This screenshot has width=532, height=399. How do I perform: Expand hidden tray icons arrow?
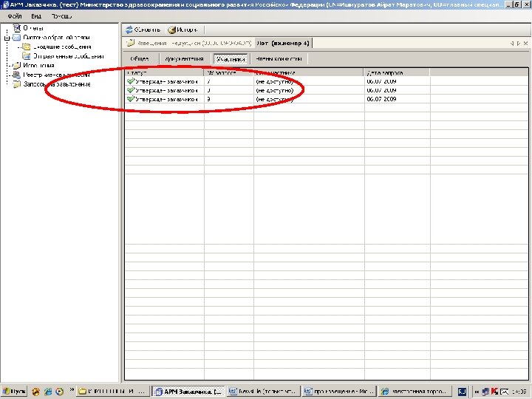coord(477,392)
